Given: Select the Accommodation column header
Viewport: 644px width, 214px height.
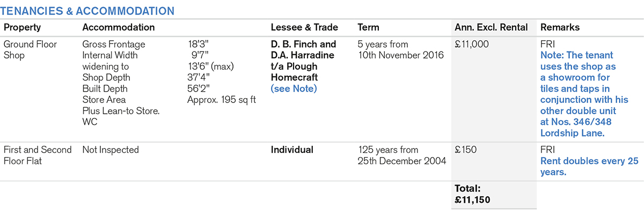Looking at the screenshot, I should tap(118, 27).
